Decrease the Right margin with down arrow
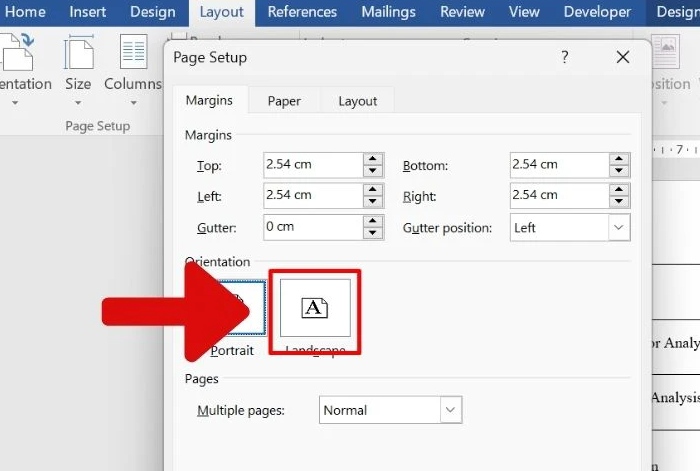 619,201
